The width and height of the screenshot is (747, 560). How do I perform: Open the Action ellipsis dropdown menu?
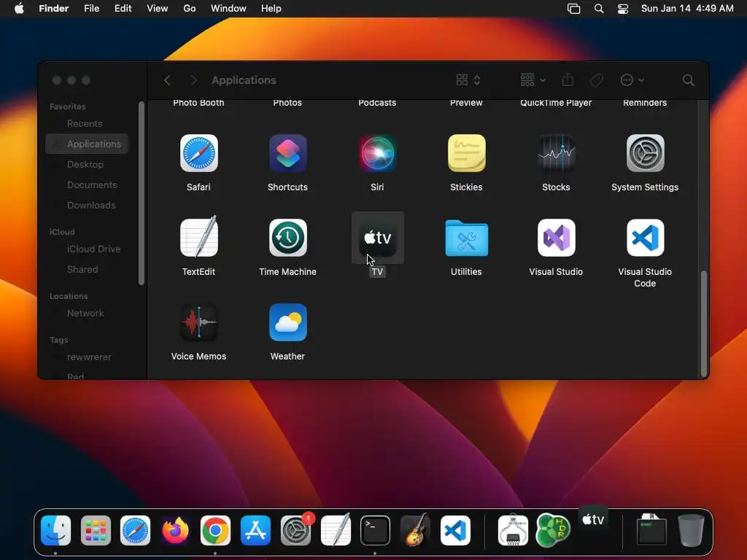[x=632, y=80]
